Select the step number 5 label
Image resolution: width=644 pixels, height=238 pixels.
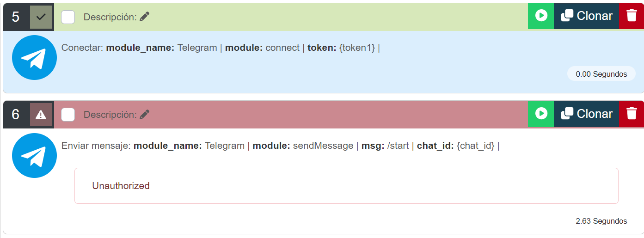tap(16, 17)
